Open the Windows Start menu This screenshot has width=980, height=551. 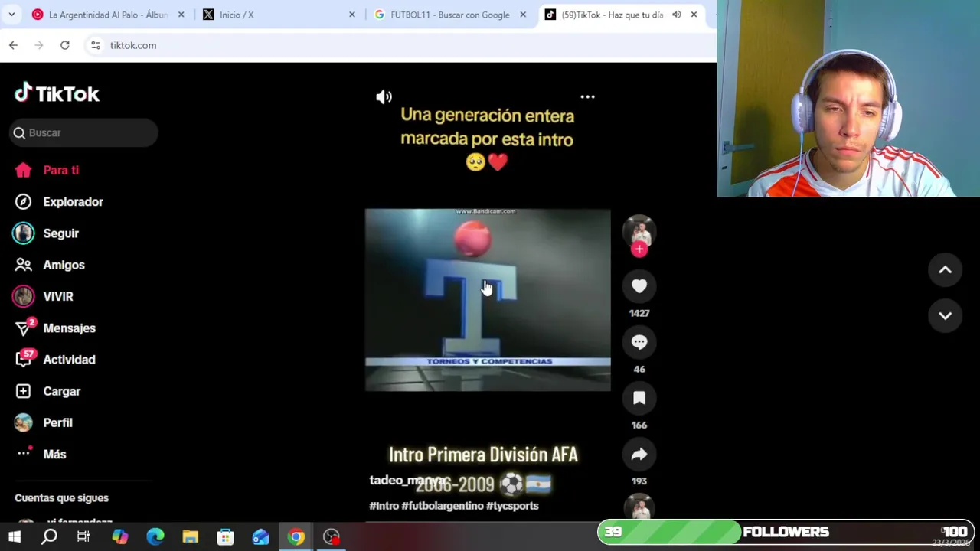tap(15, 536)
